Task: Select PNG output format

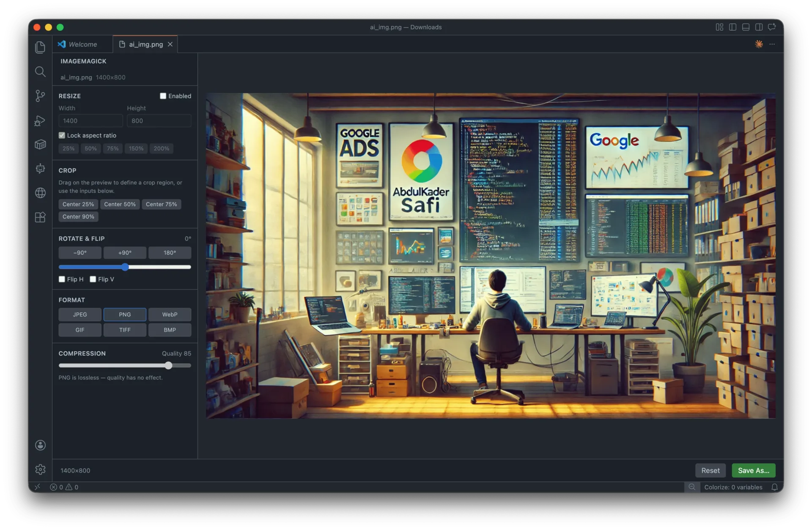Action: point(125,314)
